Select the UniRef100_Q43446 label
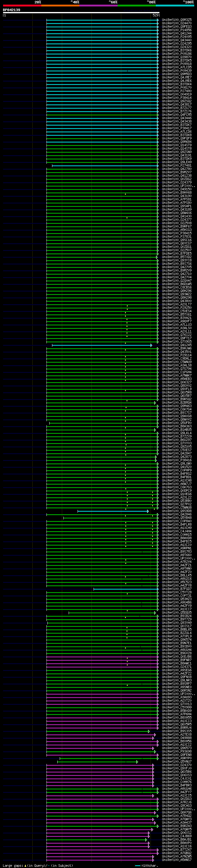 click(177, 118)
